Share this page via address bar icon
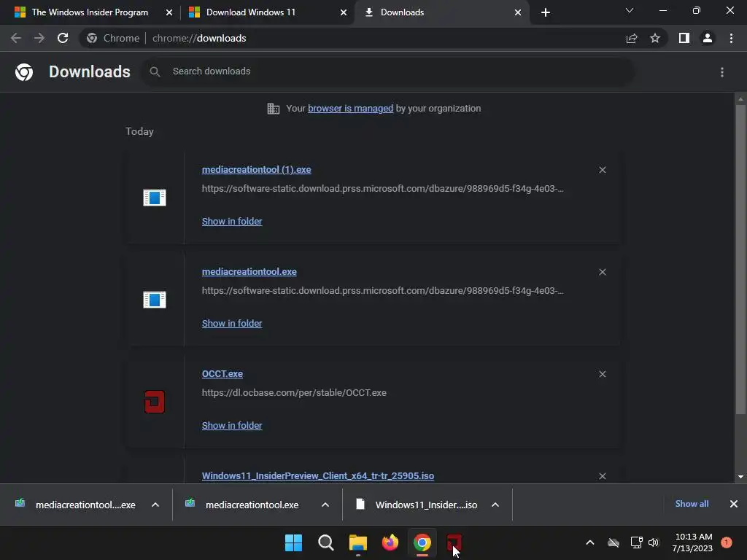 (632, 38)
